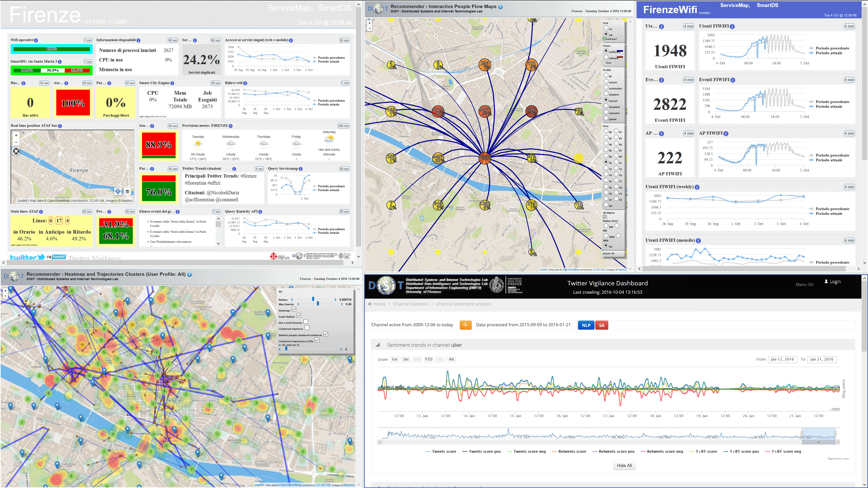
Task: Select the 3m zoom range tab
Action: [406, 359]
